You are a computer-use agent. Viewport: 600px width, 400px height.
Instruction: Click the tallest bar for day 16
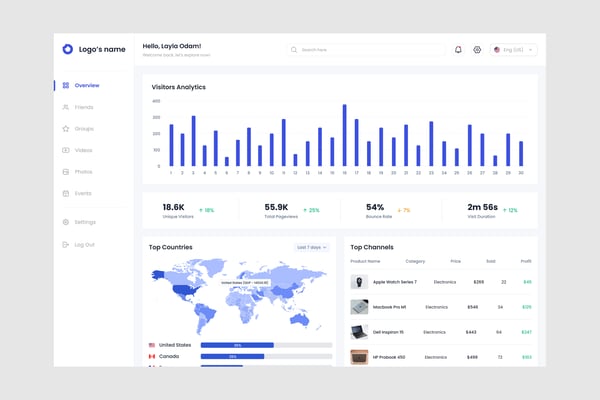(344, 135)
